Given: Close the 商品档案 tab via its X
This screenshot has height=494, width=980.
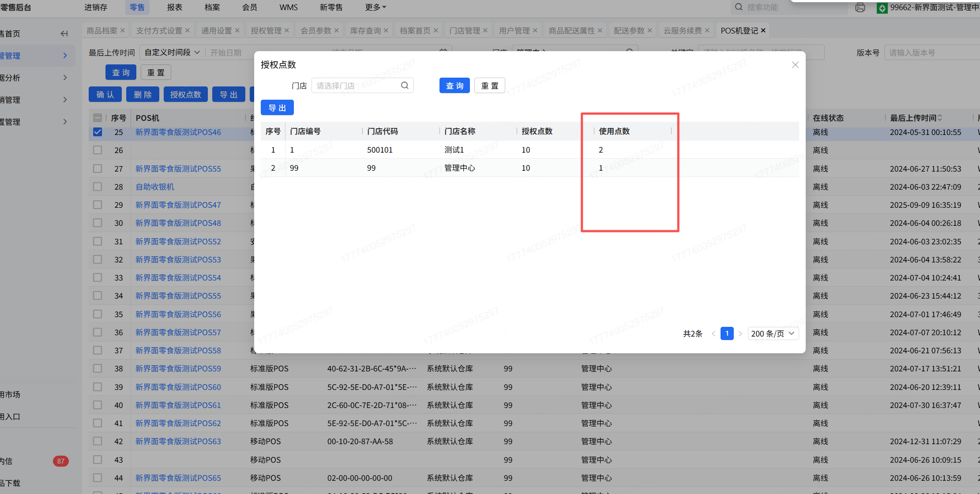Looking at the screenshot, I should 123,30.
